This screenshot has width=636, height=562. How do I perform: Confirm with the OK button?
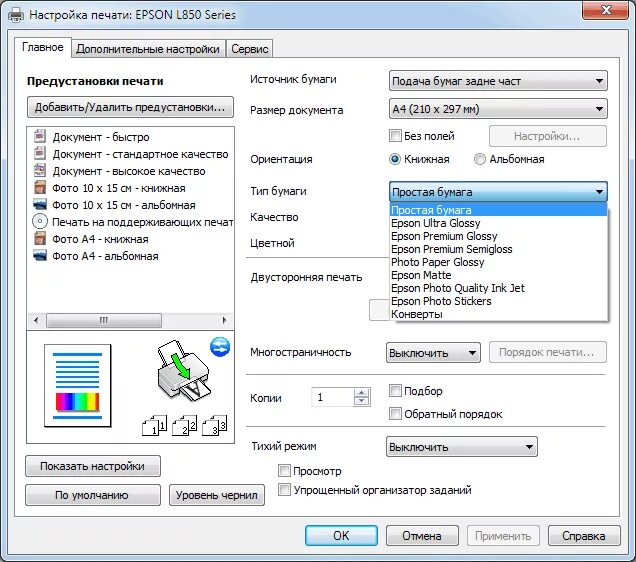click(341, 536)
